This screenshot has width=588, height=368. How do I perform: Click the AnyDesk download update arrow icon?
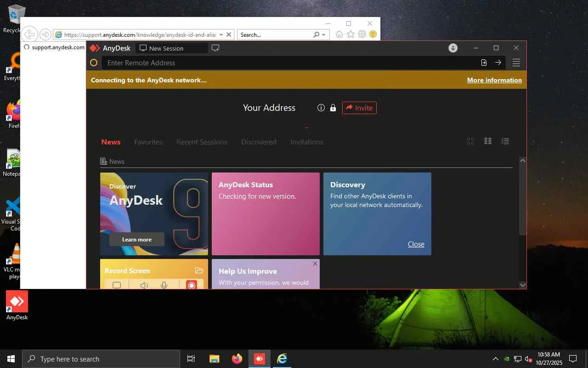453,48
